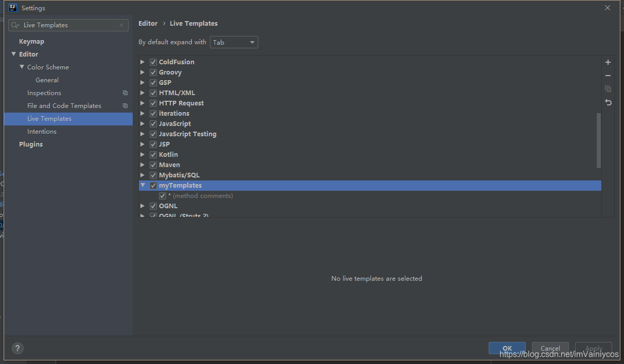Viewport: 624px width, 364px height.
Task: Select Inspections in sidebar
Action: (x=44, y=93)
